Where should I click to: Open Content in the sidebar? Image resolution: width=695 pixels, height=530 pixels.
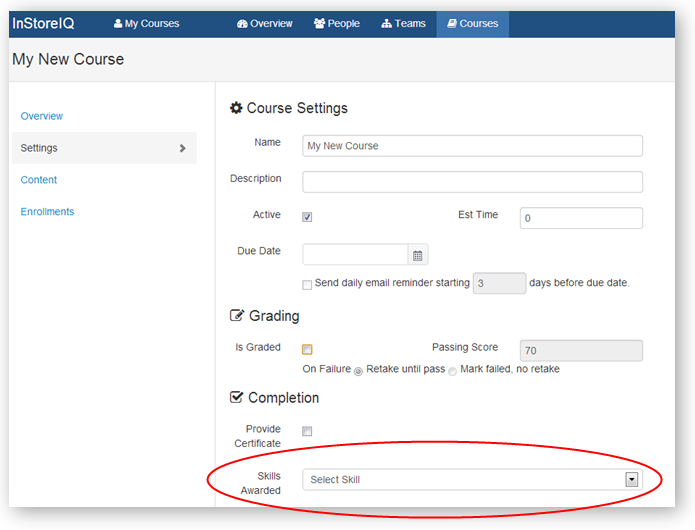pos(39,180)
